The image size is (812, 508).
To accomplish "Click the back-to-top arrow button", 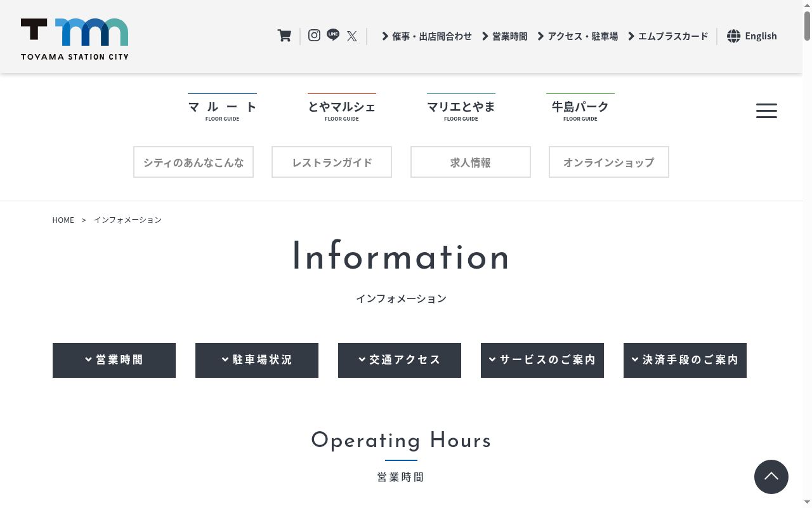I will coord(771,477).
